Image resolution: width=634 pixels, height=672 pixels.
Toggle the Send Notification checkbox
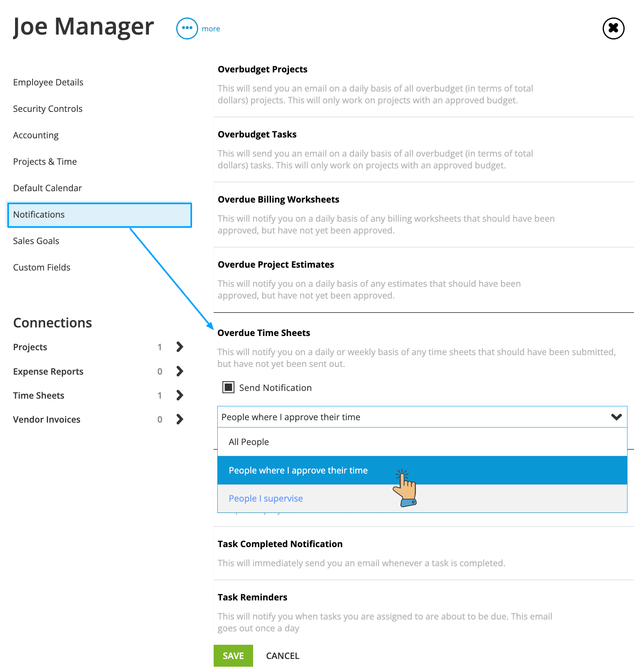click(228, 387)
